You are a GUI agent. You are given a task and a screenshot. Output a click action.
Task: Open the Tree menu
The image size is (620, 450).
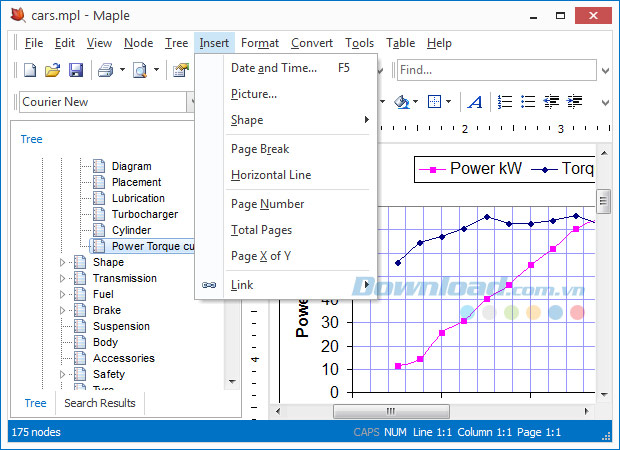click(176, 43)
